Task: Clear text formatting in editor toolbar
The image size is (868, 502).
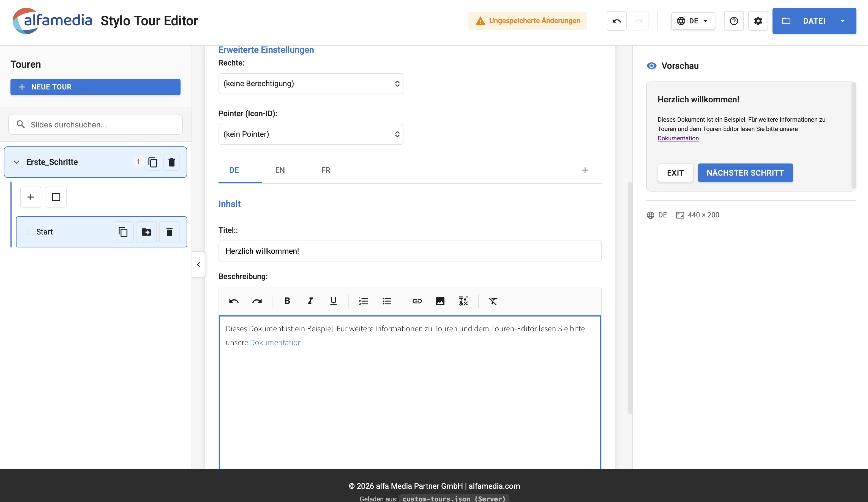Action: click(x=493, y=301)
